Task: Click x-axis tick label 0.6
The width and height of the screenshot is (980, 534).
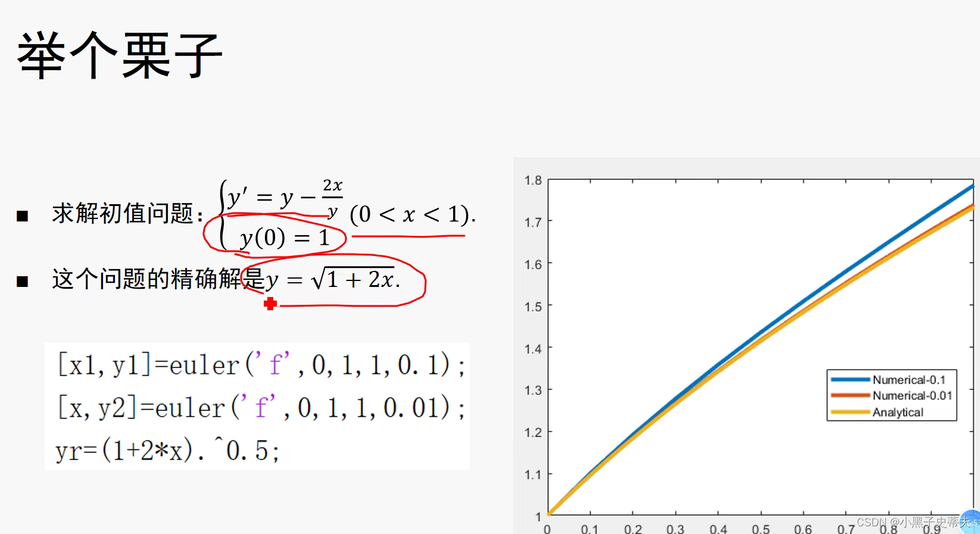Action: (803, 529)
